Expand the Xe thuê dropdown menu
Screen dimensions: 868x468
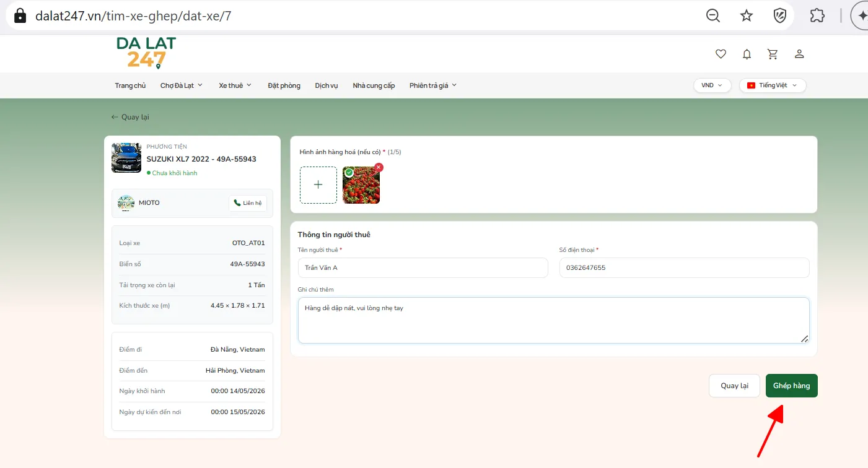tap(235, 85)
